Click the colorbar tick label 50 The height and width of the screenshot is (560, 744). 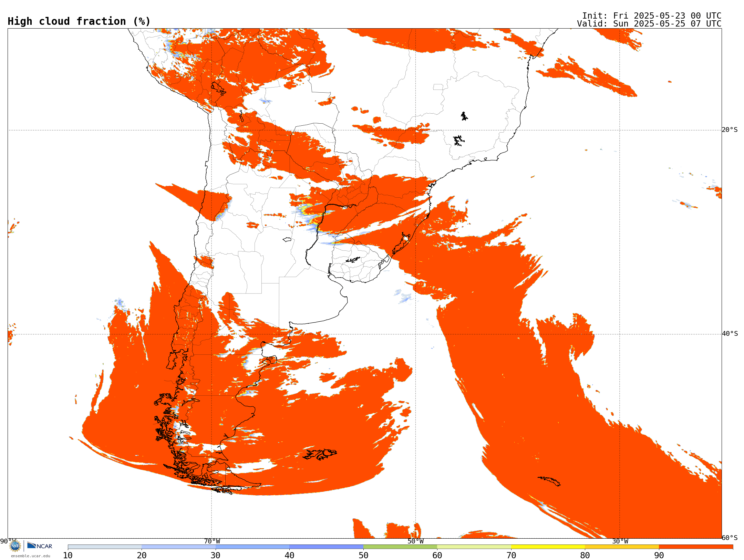pos(363,556)
